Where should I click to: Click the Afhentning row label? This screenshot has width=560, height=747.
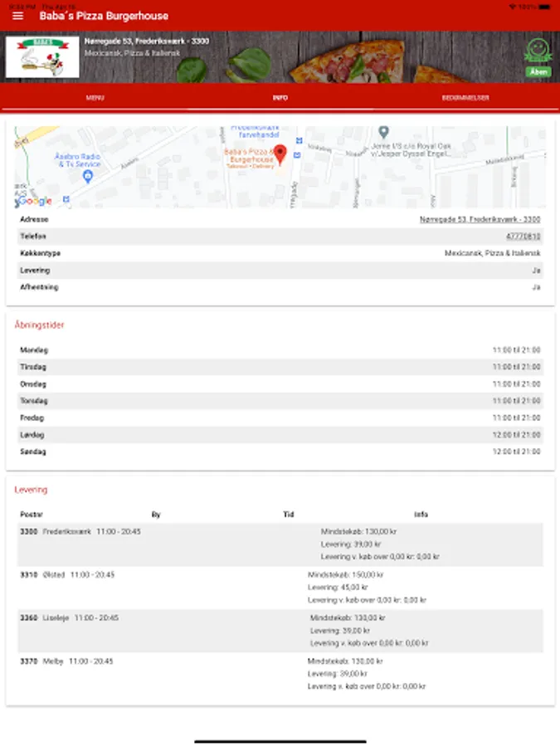pyautogui.click(x=39, y=287)
